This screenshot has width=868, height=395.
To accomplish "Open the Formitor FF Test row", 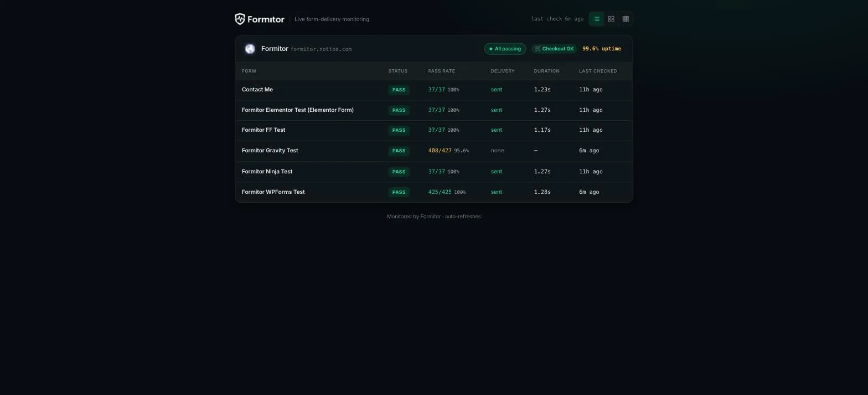I will 433,130.
